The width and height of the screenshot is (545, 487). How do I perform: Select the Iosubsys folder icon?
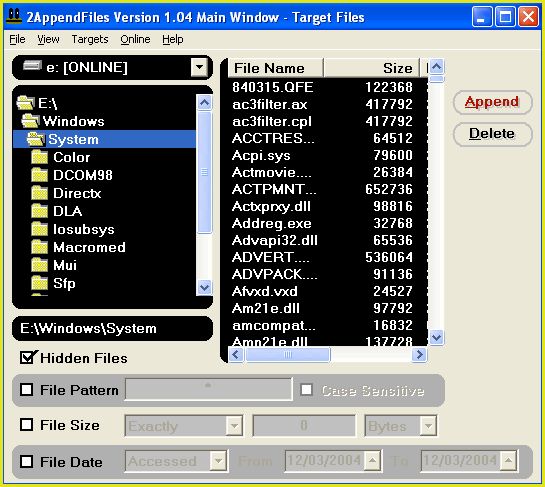point(39,229)
